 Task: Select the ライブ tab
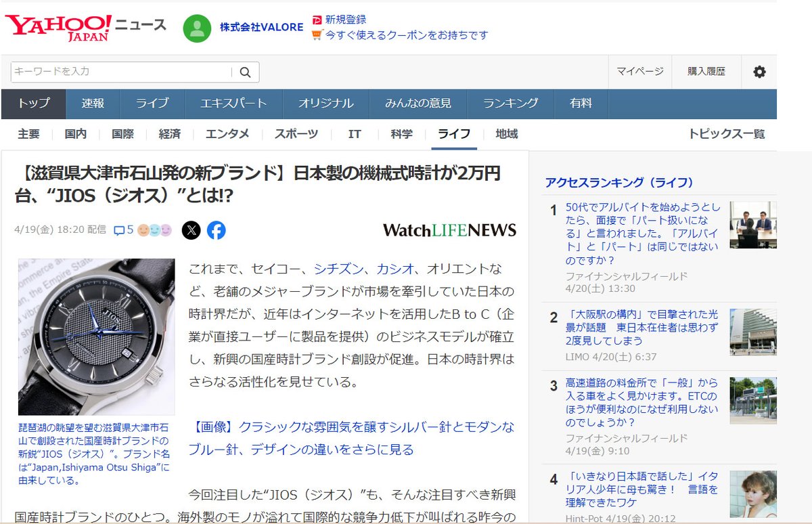click(152, 104)
